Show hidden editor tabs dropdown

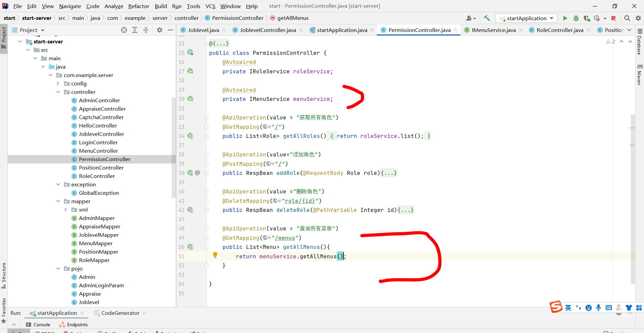[x=629, y=30]
